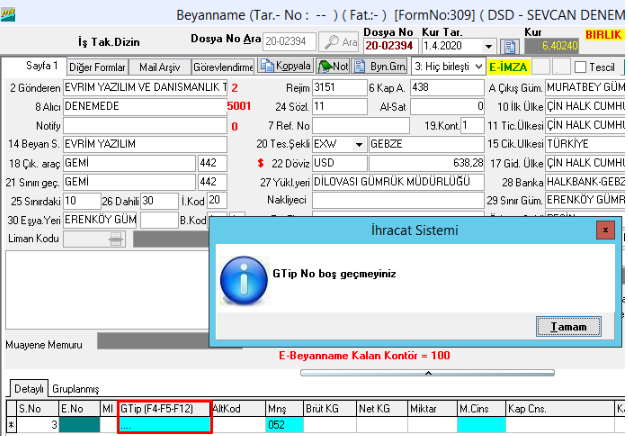Click the 26 Dahili field showing 30
Screen dimensions: 628x436
[159, 201]
